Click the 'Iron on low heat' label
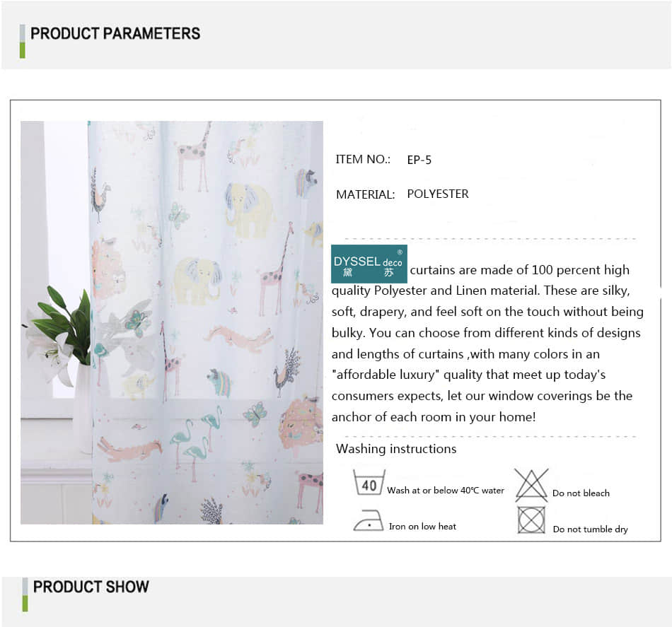 click(x=422, y=527)
